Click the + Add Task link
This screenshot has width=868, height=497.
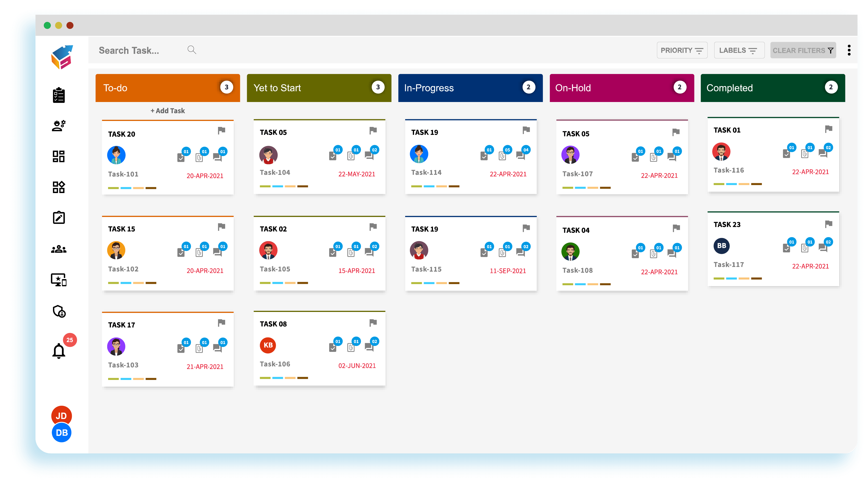(167, 111)
